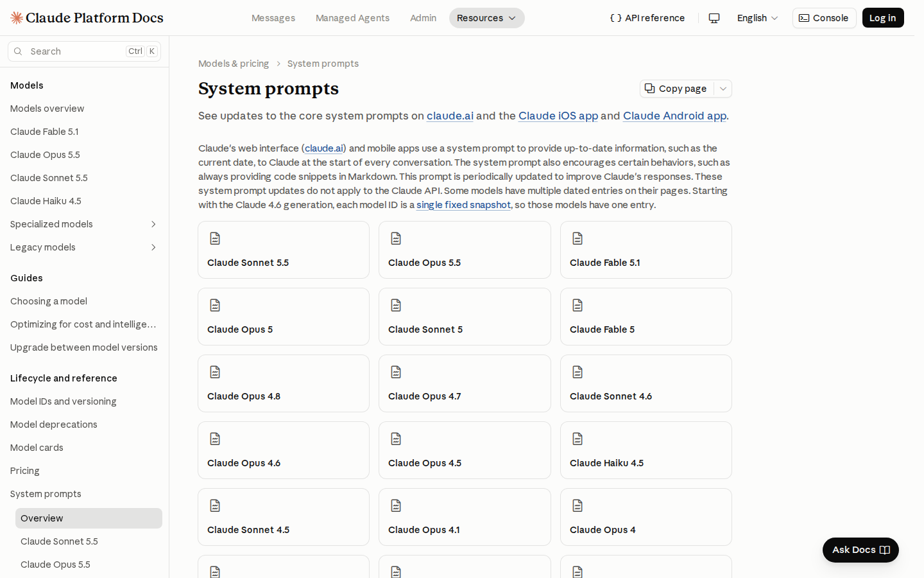
Task: Open Pricing in the sidebar
Action: click(x=25, y=471)
